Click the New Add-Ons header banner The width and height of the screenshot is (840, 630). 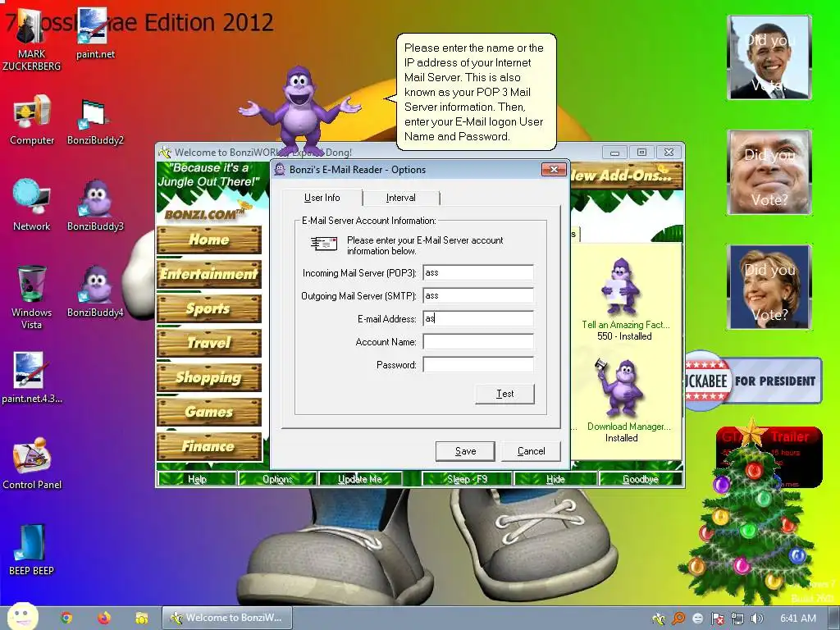coord(626,176)
